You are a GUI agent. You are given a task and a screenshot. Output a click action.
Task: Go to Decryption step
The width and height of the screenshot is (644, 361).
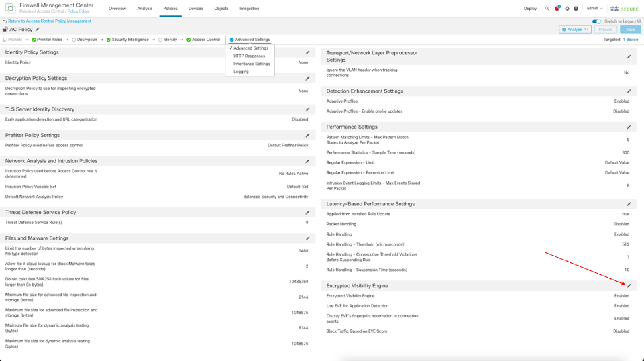click(x=85, y=40)
